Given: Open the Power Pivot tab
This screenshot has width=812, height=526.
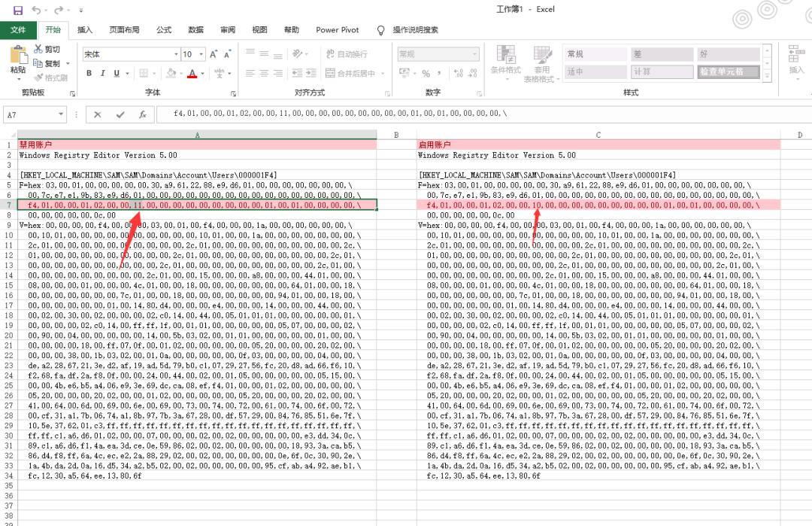Looking at the screenshot, I should (336, 29).
